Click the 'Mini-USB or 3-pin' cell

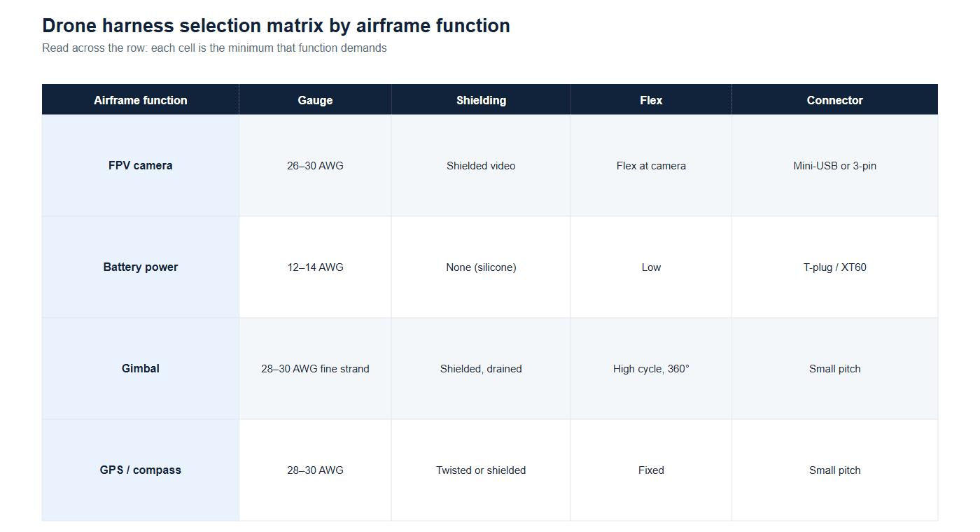click(835, 166)
